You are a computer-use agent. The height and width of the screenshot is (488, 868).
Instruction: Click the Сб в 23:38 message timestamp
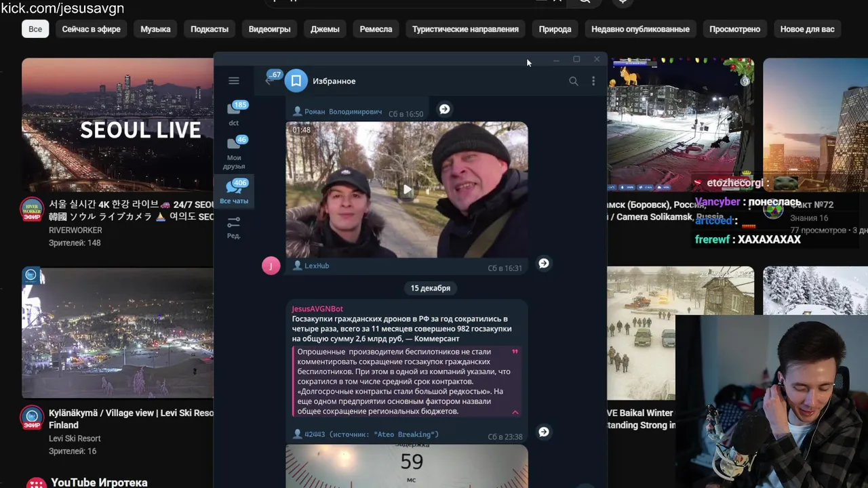coord(505,436)
